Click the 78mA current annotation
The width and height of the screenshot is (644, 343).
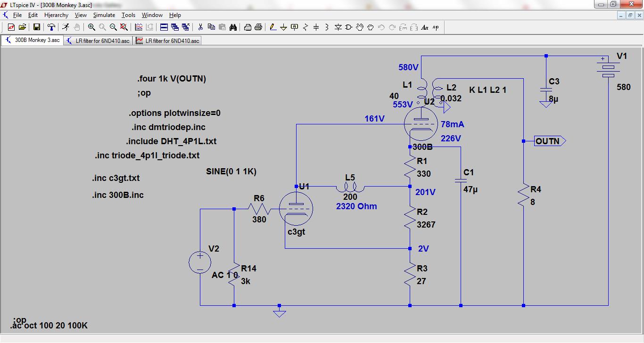click(453, 124)
